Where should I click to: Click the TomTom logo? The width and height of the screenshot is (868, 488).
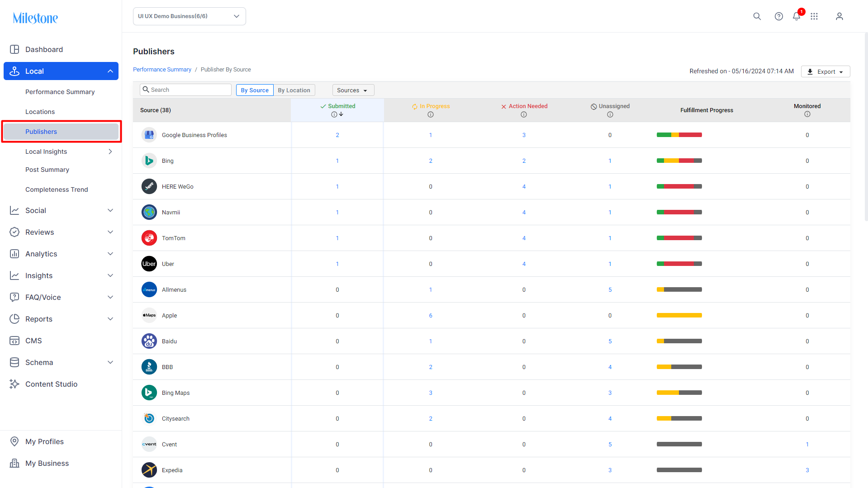pos(149,238)
